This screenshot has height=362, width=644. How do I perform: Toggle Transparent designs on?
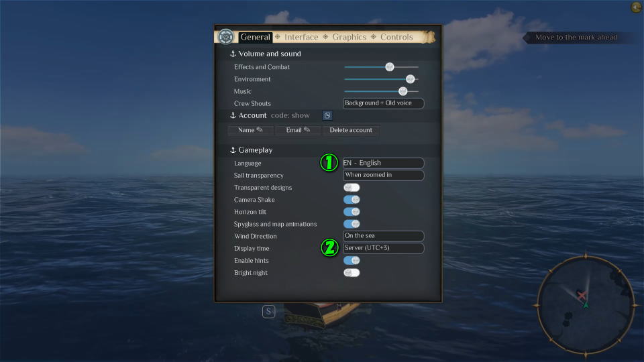[x=352, y=188]
